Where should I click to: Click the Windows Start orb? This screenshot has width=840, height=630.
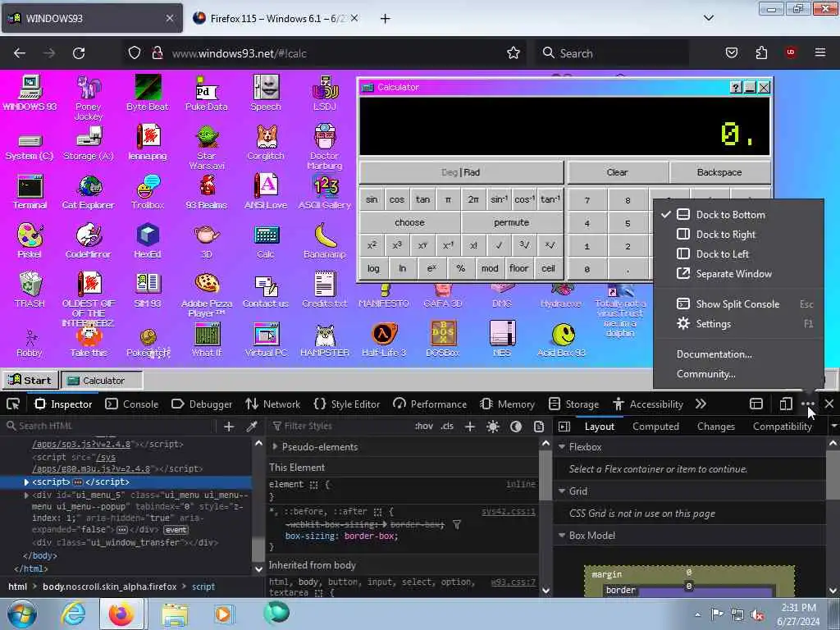tap(22, 614)
